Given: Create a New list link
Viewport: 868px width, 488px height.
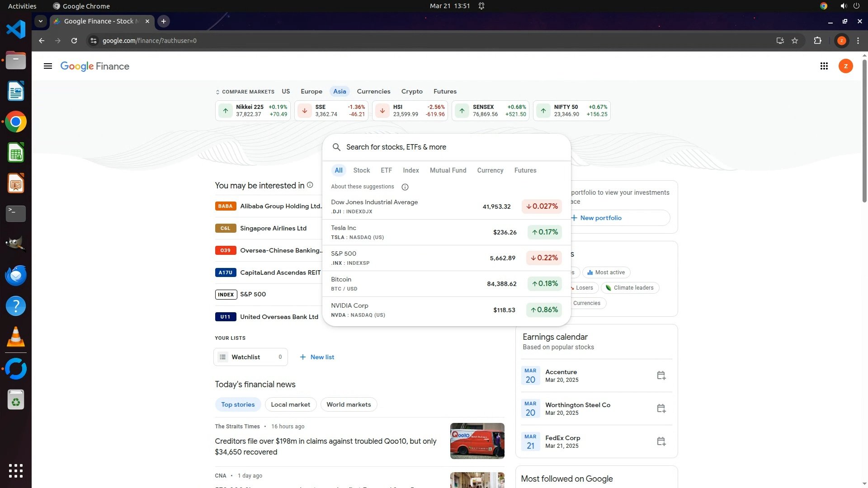Looking at the screenshot, I should tap(317, 357).
